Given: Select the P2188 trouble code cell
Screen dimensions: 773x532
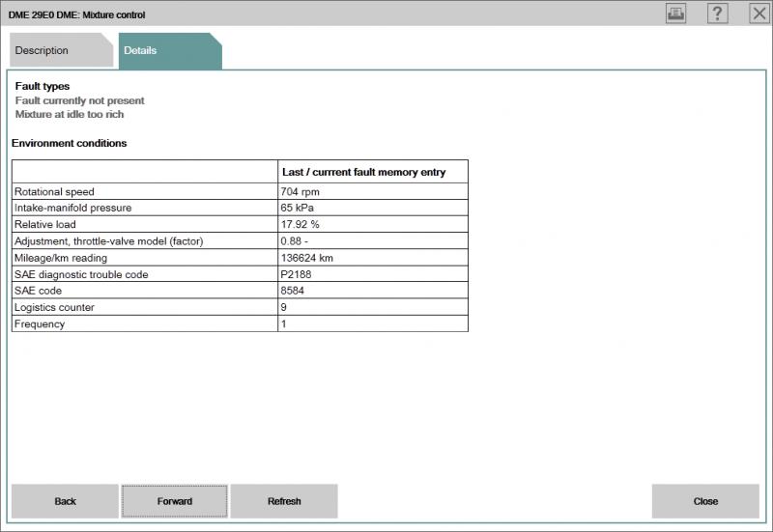Looking at the screenshot, I should tap(298, 274).
